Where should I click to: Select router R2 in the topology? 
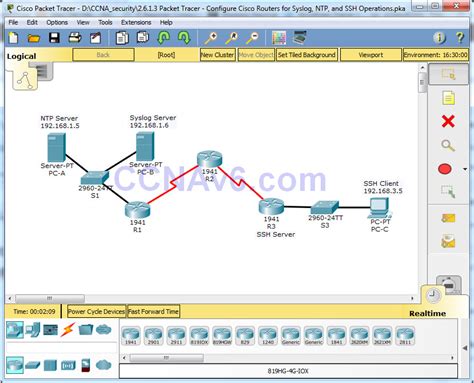click(209, 159)
